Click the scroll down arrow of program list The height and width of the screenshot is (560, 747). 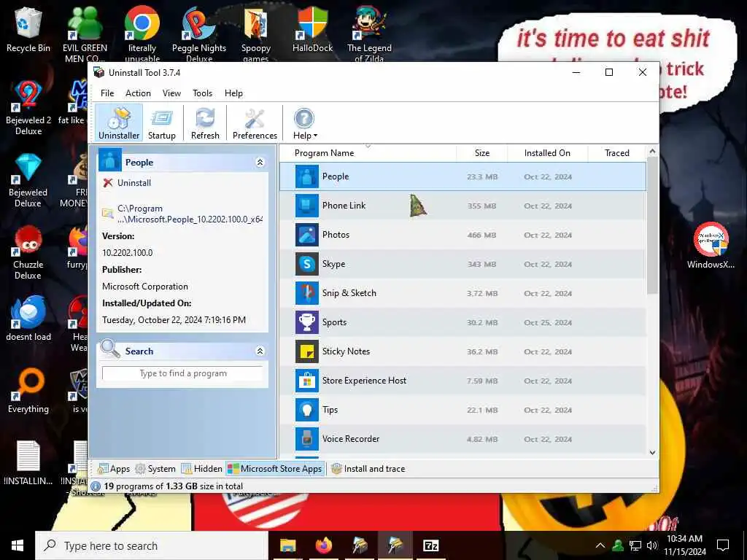652,453
